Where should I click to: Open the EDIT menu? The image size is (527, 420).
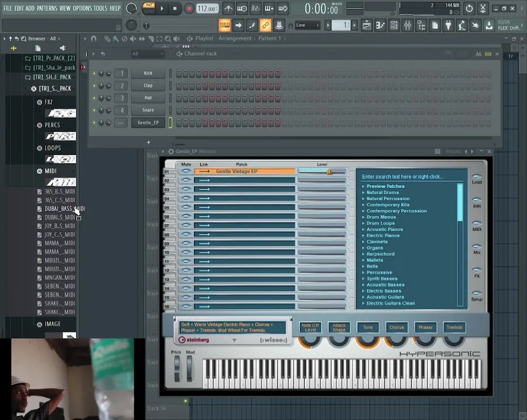[19, 8]
